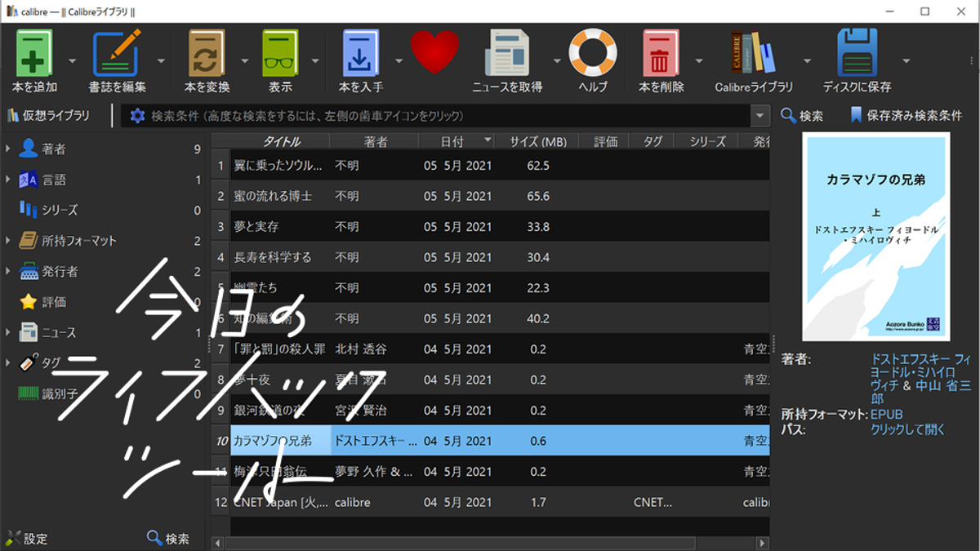This screenshot has height=551, width=980.
Task: Expand the 著者 tree node
Action: (x=8, y=149)
